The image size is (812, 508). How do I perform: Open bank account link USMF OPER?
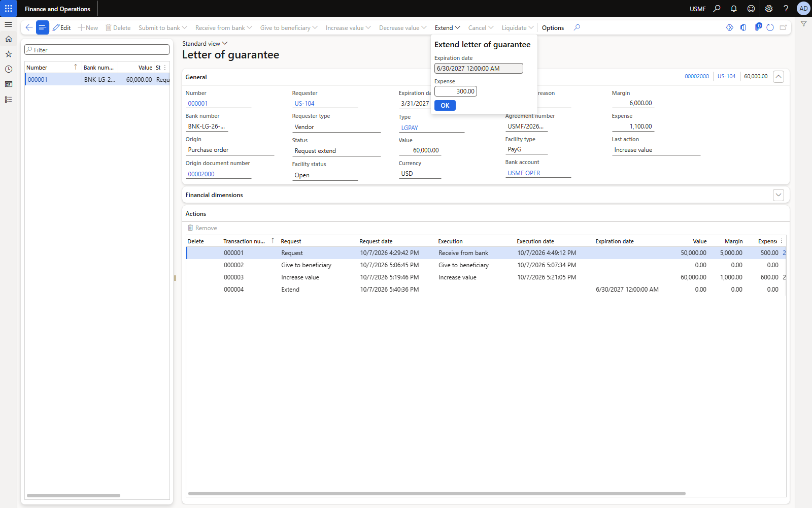(524, 173)
